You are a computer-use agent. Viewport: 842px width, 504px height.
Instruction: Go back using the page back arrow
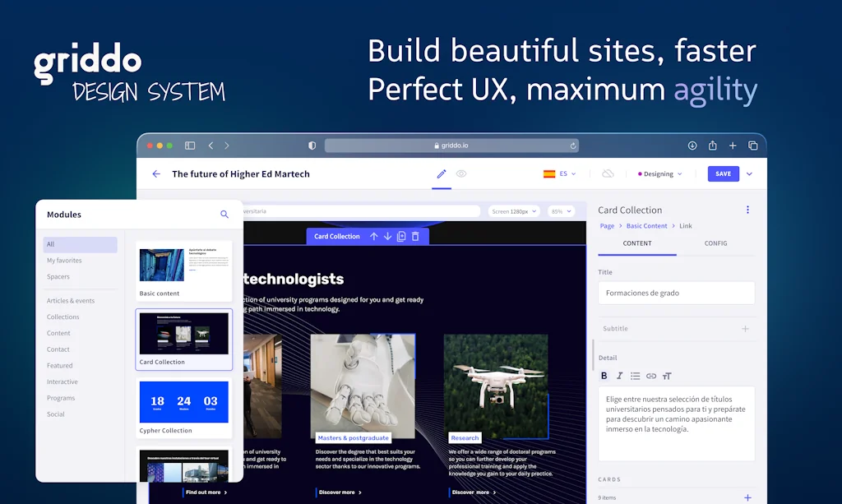click(156, 174)
